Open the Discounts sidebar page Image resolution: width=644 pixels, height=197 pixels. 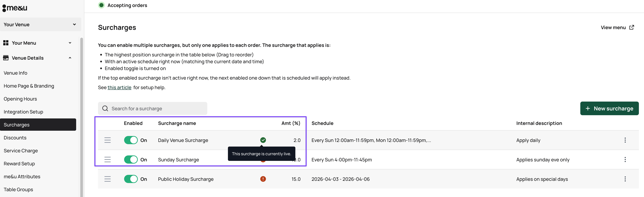tap(15, 138)
